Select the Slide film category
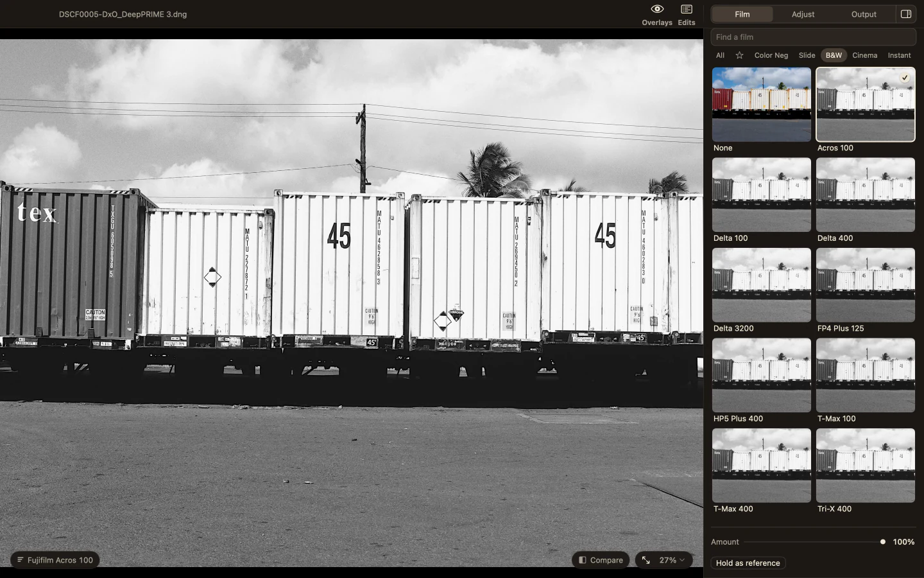The width and height of the screenshot is (924, 578). pyautogui.click(x=807, y=55)
